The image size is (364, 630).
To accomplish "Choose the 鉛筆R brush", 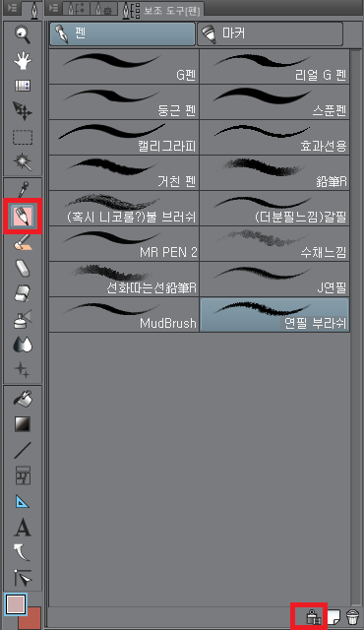I will (x=274, y=173).
